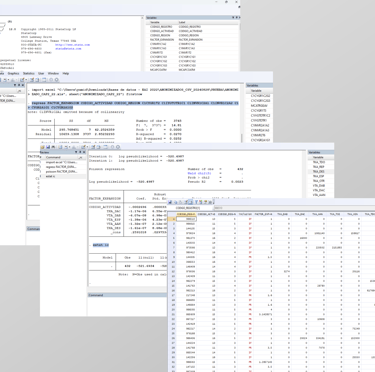Open the Statistics menu in second Stata window

coord(29,73)
